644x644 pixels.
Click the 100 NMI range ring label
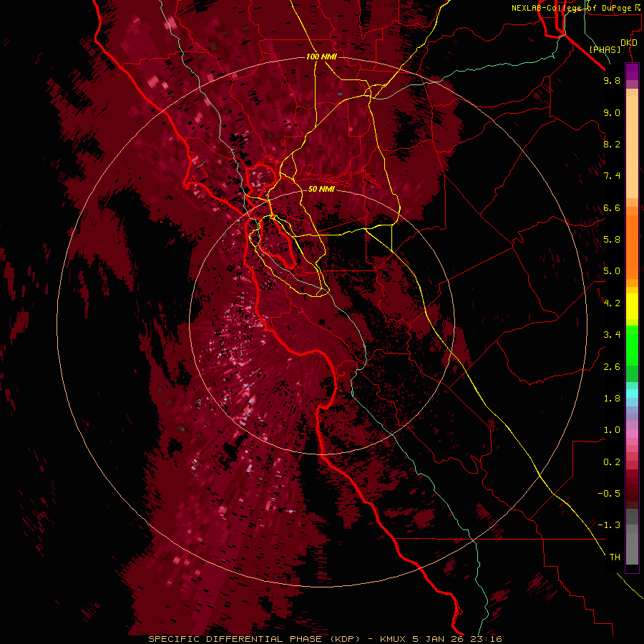321,57
